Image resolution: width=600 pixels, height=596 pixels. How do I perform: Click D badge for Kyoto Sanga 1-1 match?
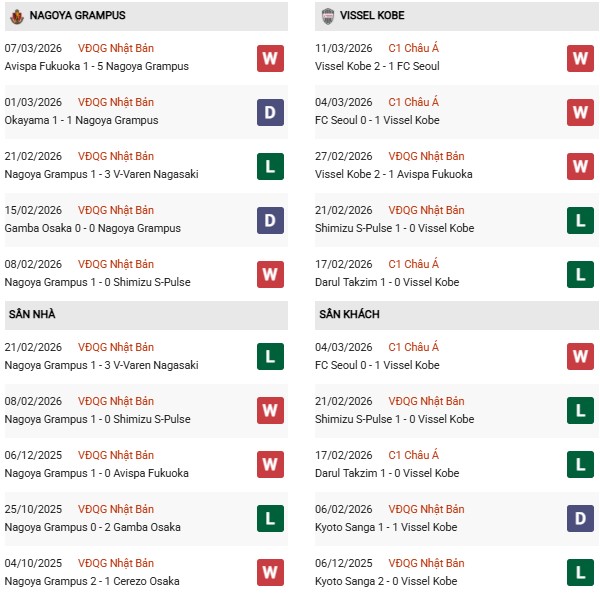pos(580,519)
